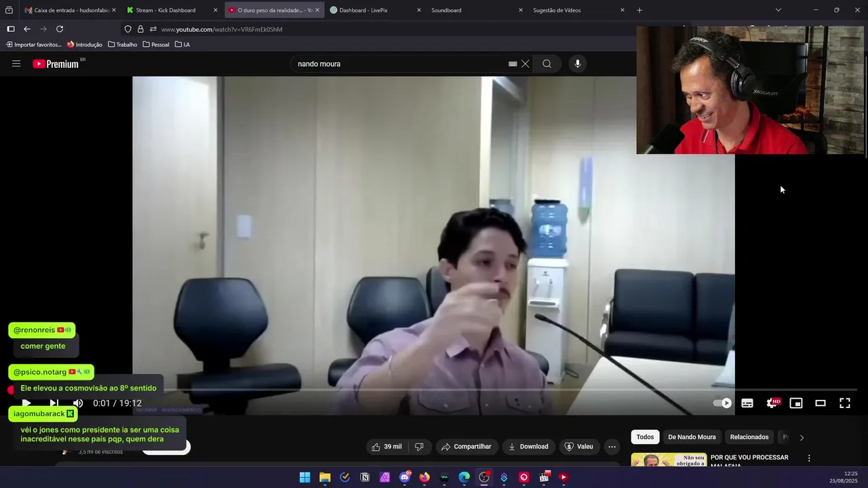The width and height of the screenshot is (868, 488).
Task: Mute the video volume speaker icon
Action: click(x=78, y=403)
